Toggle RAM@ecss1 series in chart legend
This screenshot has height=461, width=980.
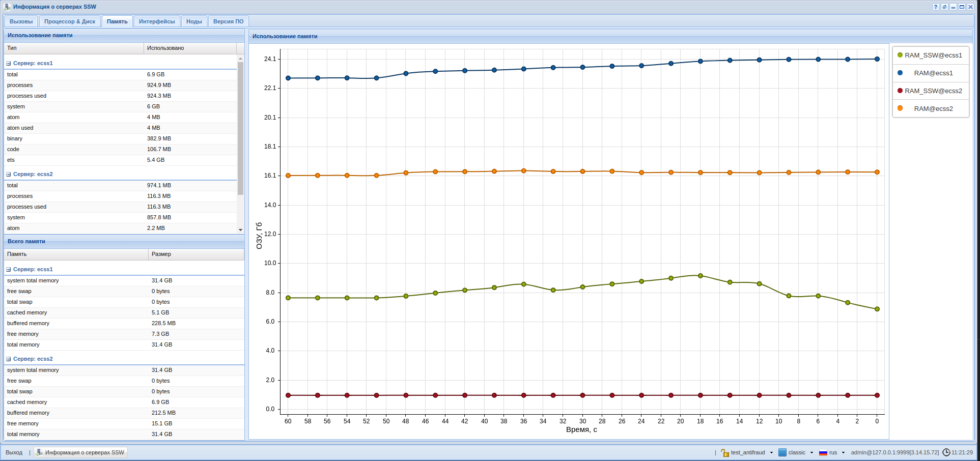pyautogui.click(x=931, y=73)
